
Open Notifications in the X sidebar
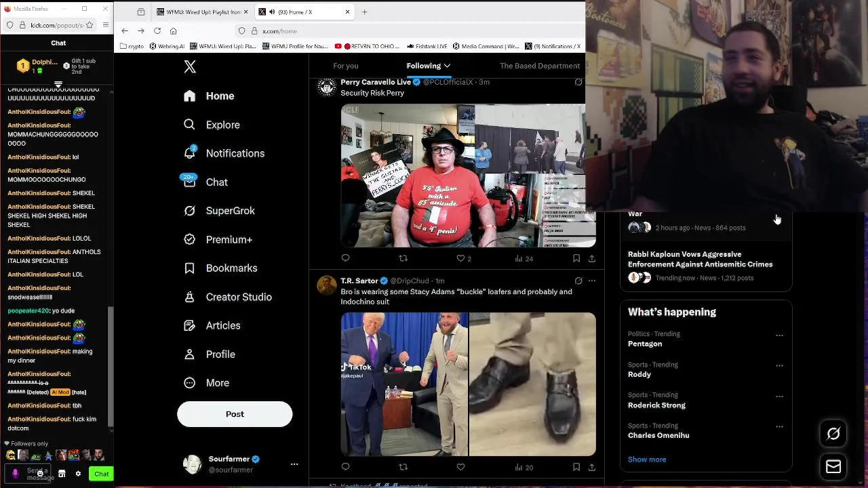click(224, 153)
